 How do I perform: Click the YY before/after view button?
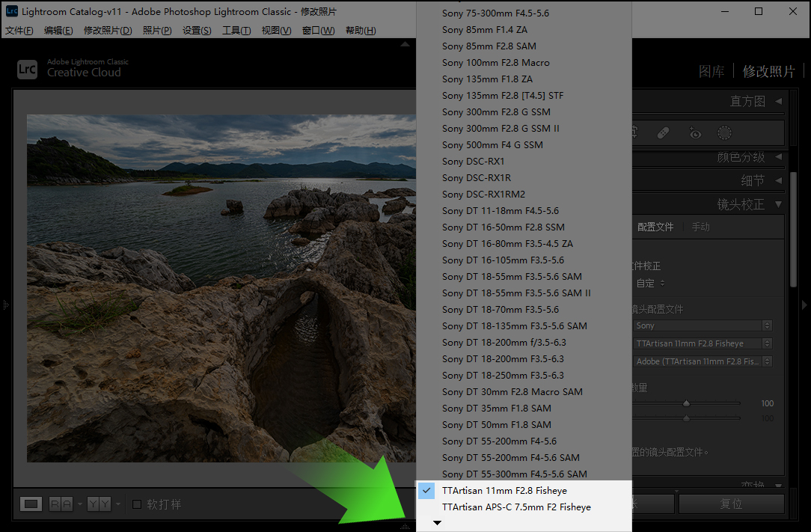point(99,504)
